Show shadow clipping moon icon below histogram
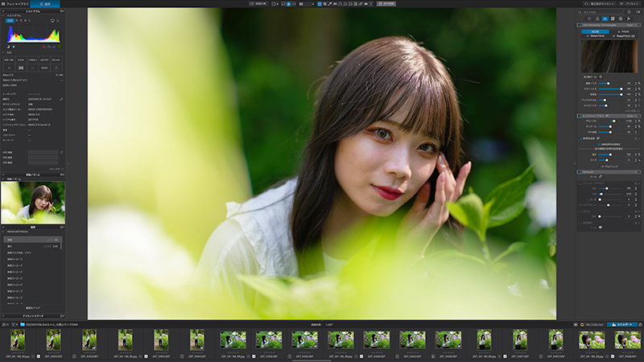This screenshot has width=644, height=362. pos(8,47)
